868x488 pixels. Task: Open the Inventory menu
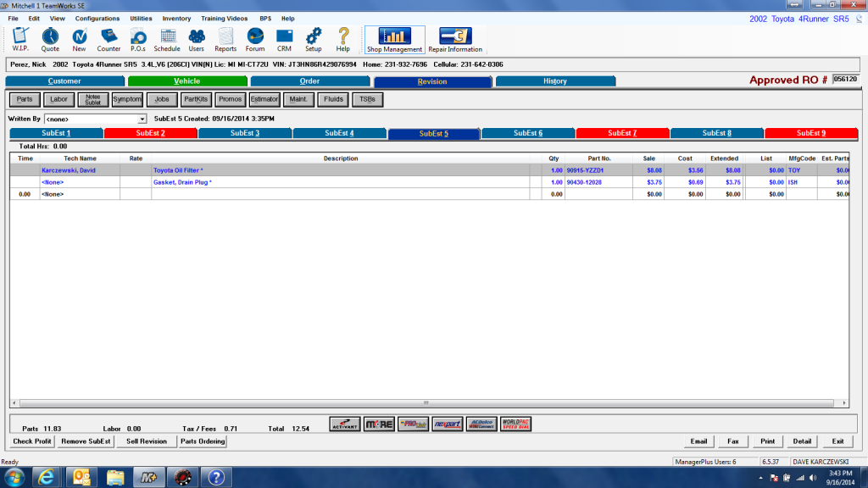[x=176, y=19]
